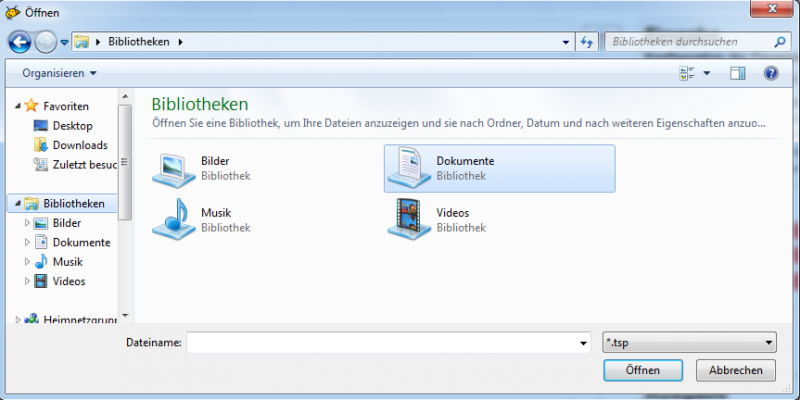The image size is (800, 400).
Task: Expand the Dateiname history dropdown arrow
Action: coord(584,343)
